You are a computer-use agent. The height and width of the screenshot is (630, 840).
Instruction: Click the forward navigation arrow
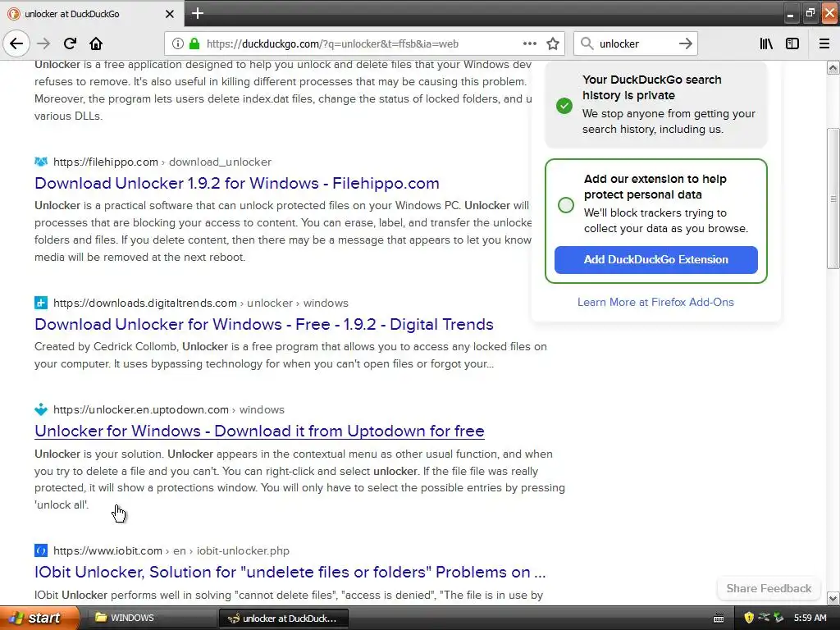click(43, 43)
